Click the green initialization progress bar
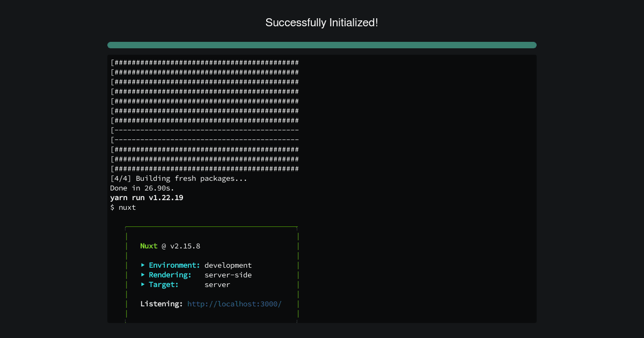The height and width of the screenshot is (338, 644). (x=322, y=45)
